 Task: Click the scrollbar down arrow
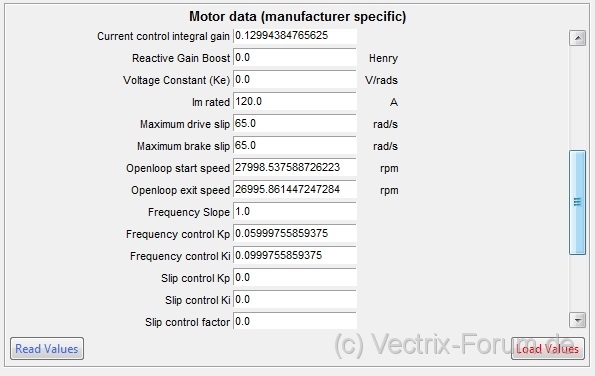577,320
